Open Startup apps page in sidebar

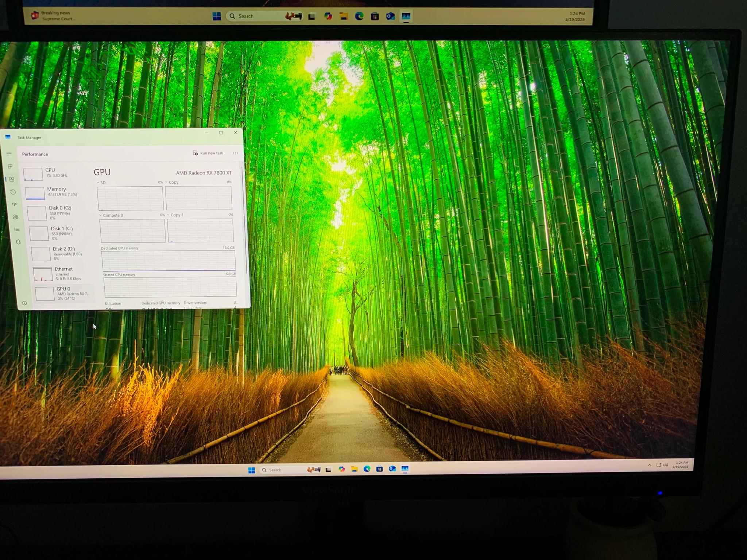(x=14, y=204)
